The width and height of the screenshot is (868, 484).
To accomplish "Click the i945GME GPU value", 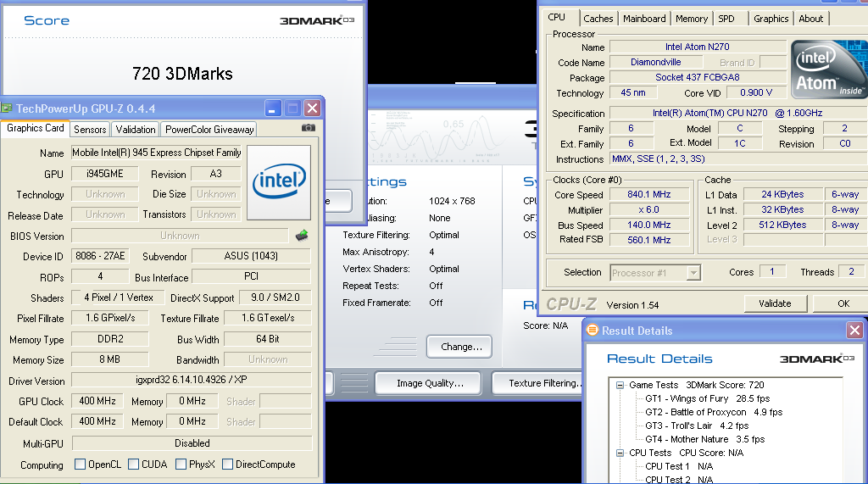I will [x=104, y=173].
